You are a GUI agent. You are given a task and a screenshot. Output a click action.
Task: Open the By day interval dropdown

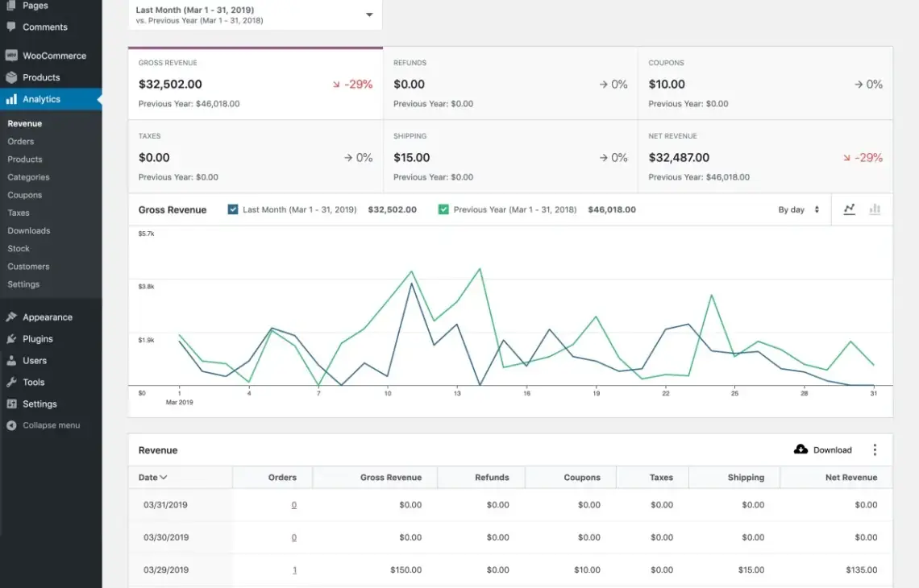point(798,209)
